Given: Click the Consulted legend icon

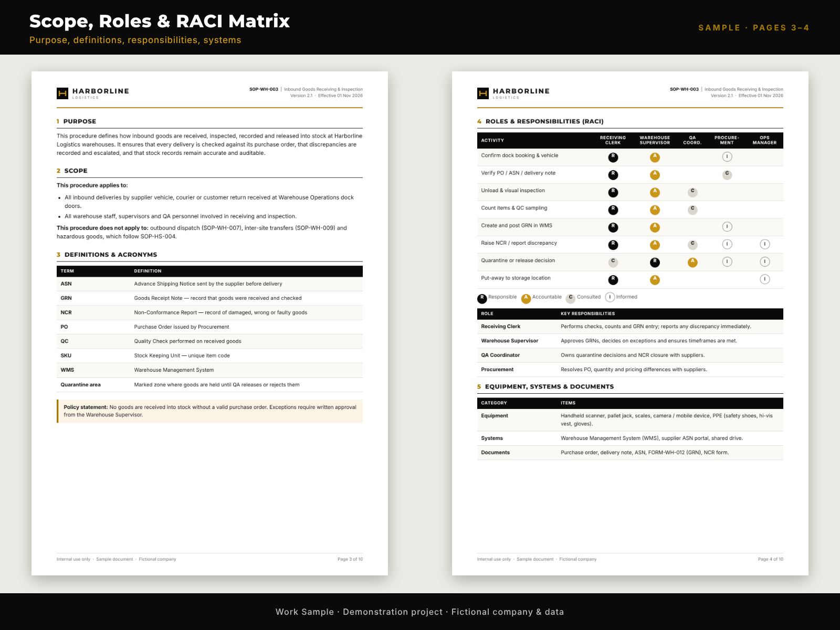Looking at the screenshot, I should pyautogui.click(x=571, y=298).
